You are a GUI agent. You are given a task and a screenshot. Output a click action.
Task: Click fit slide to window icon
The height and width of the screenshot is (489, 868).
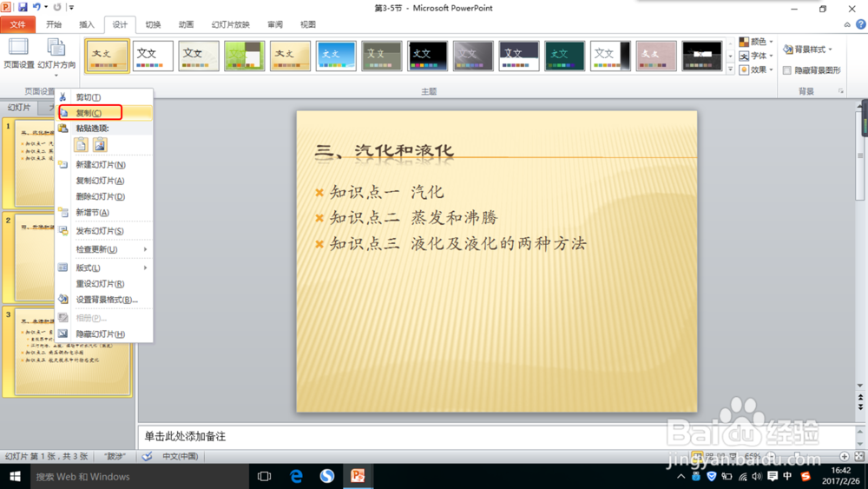click(x=859, y=456)
